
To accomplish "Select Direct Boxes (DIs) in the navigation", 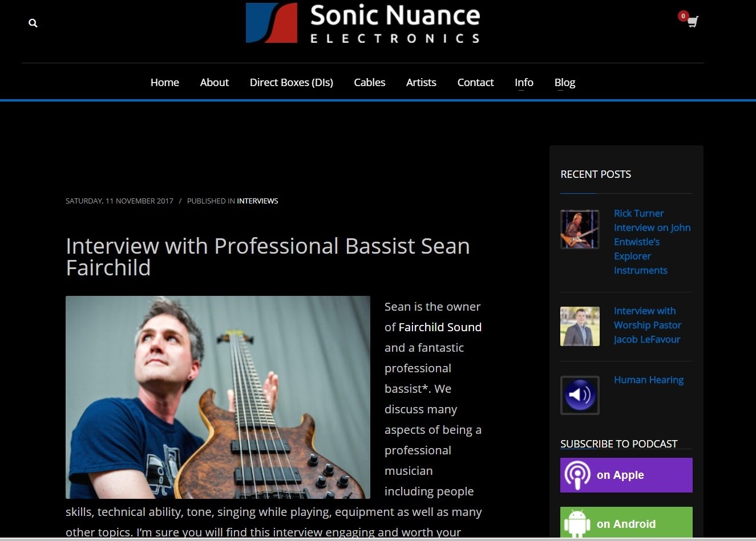I will (x=291, y=82).
